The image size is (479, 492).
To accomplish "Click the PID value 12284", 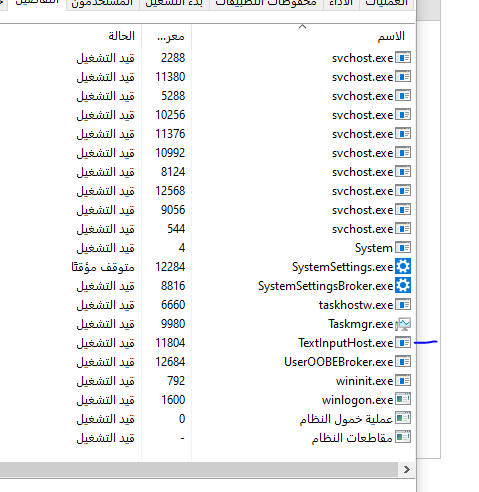I will pyautogui.click(x=170, y=267).
